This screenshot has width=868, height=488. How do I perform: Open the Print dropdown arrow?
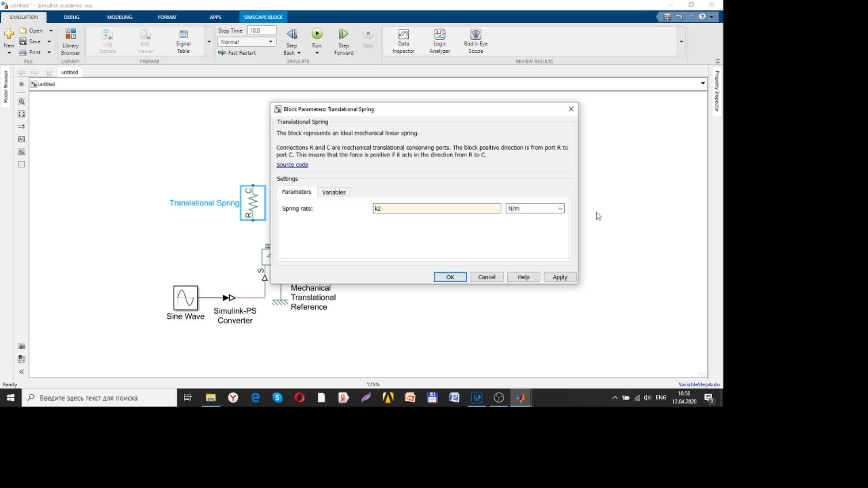tap(49, 52)
